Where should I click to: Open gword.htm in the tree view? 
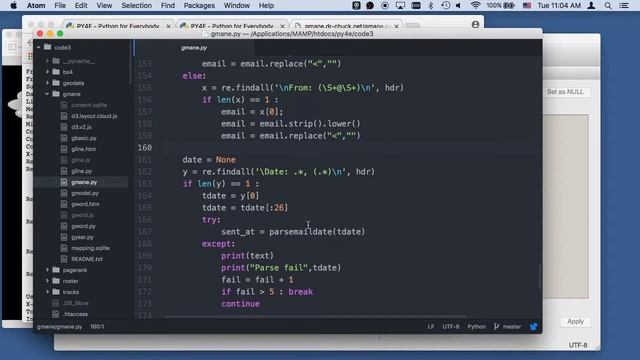coord(85,204)
